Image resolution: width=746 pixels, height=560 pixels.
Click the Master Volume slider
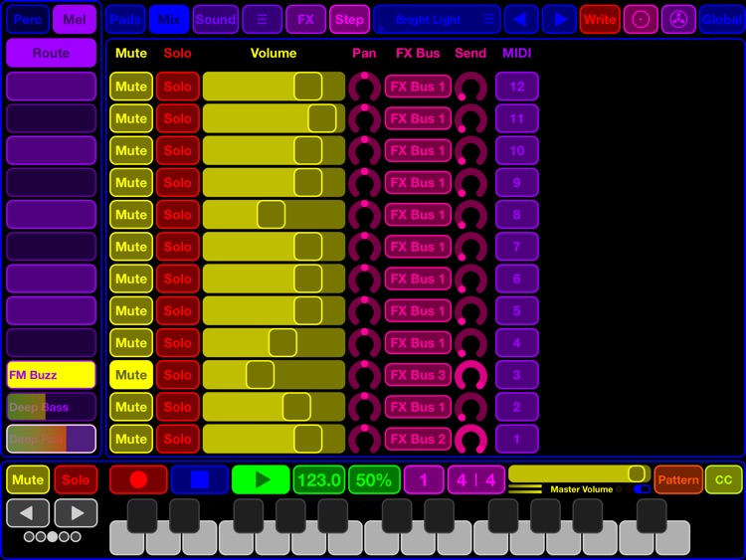[x=580, y=473]
